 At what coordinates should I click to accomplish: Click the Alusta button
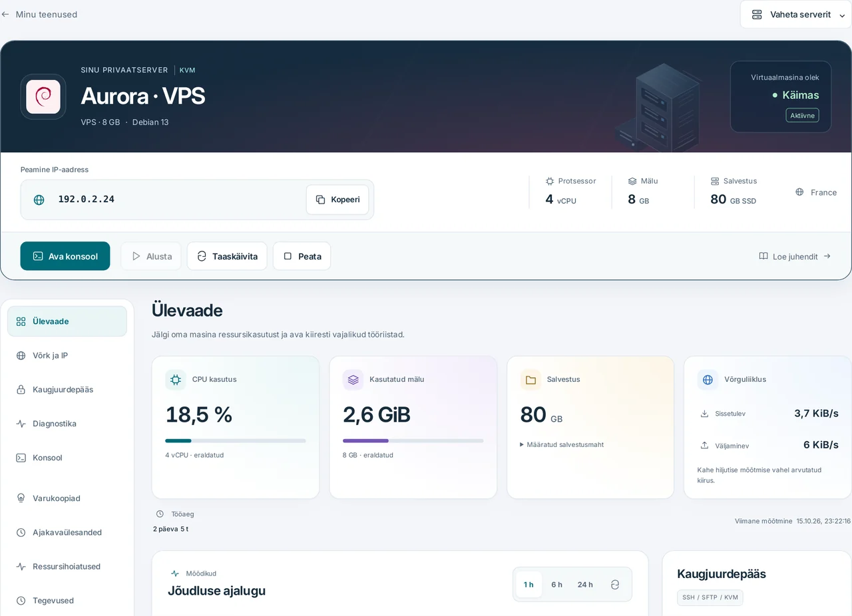click(151, 256)
